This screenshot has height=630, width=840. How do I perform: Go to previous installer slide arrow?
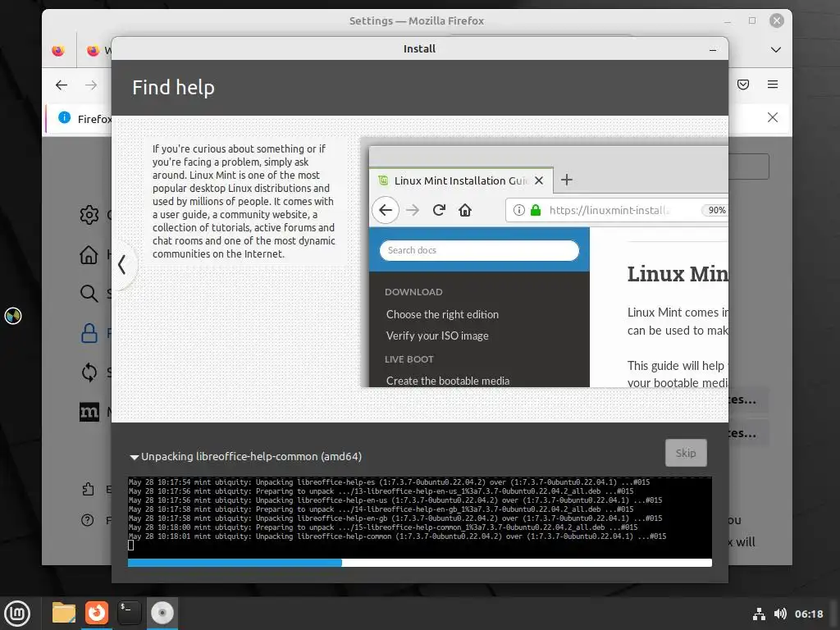[x=122, y=264]
